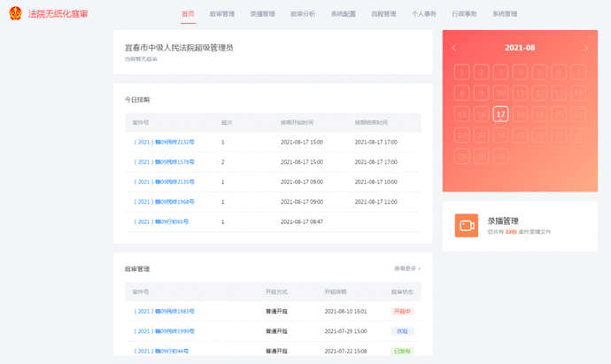Select day 22 in the calendar

[x=461, y=136]
